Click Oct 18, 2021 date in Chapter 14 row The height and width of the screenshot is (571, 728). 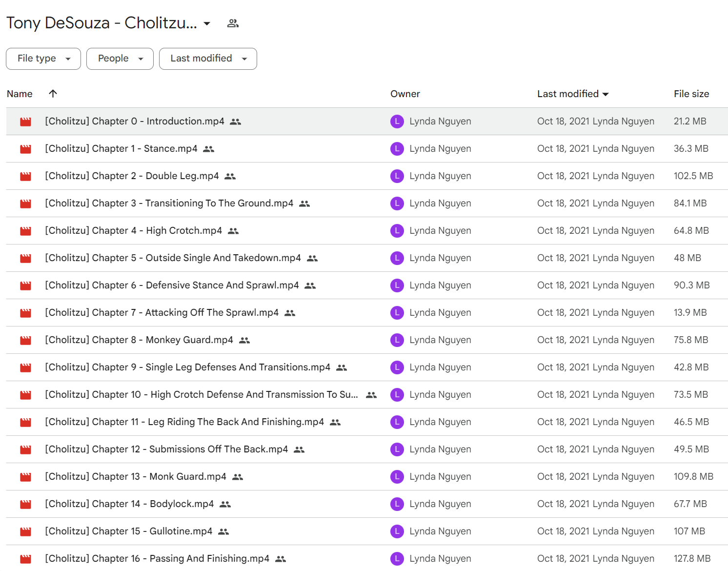click(x=563, y=504)
